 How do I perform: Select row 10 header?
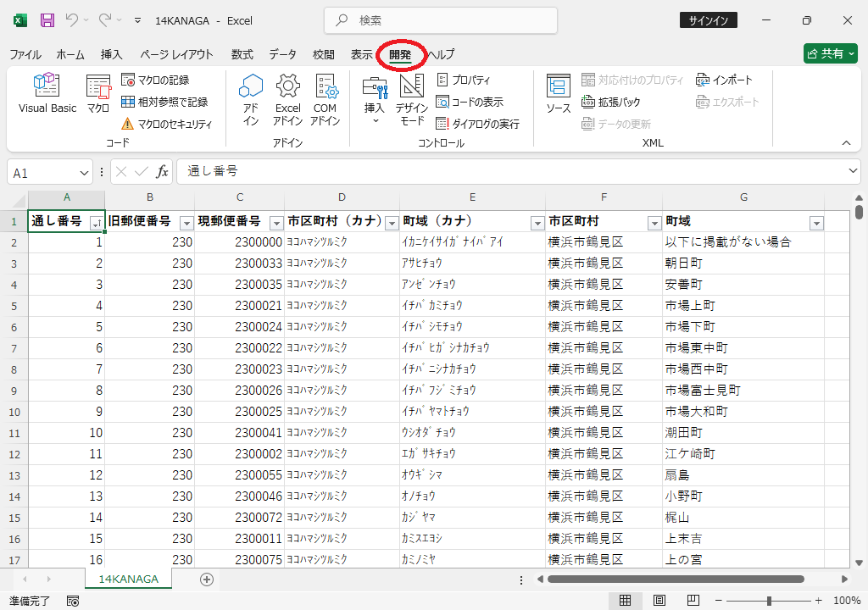pos(14,412)
